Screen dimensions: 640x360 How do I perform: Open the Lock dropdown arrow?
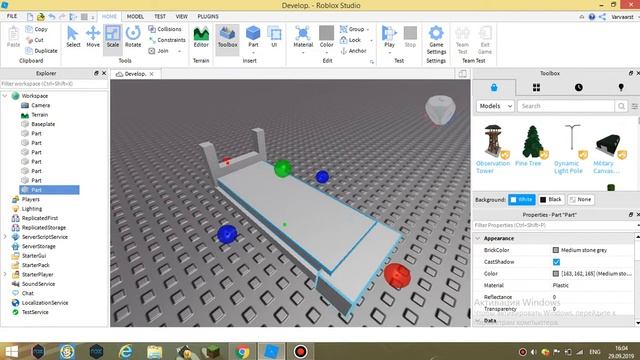coord(371,40)
